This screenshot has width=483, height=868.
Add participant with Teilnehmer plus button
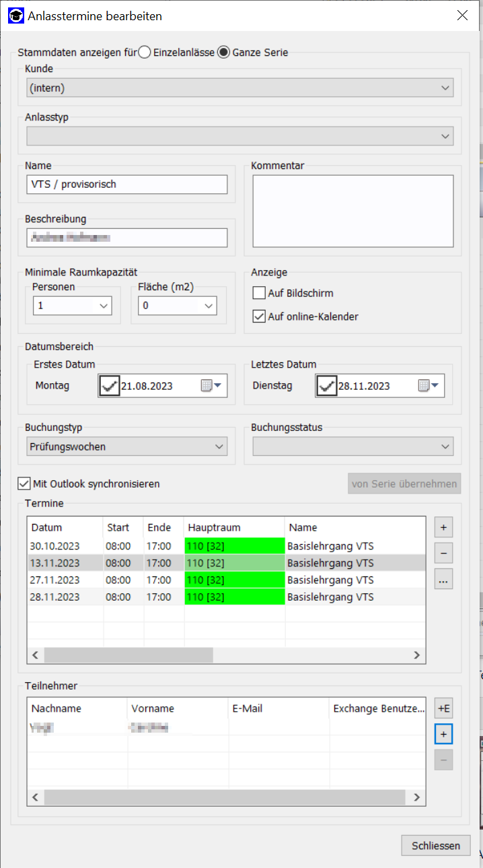443,733
